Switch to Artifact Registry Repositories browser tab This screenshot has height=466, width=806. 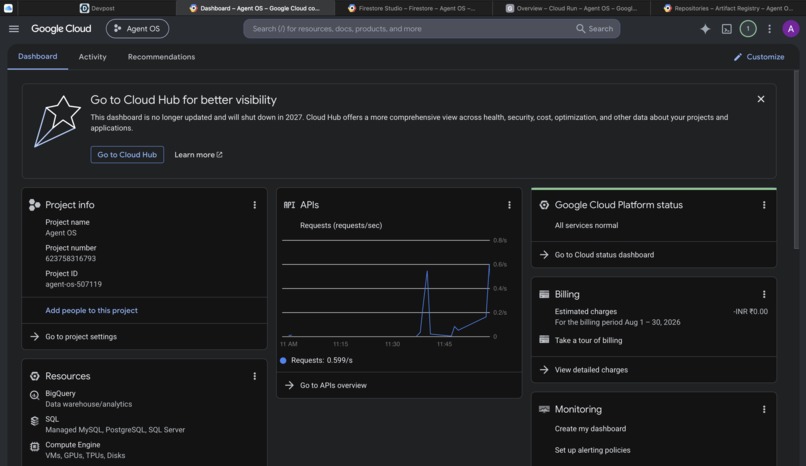click(728, 8)
